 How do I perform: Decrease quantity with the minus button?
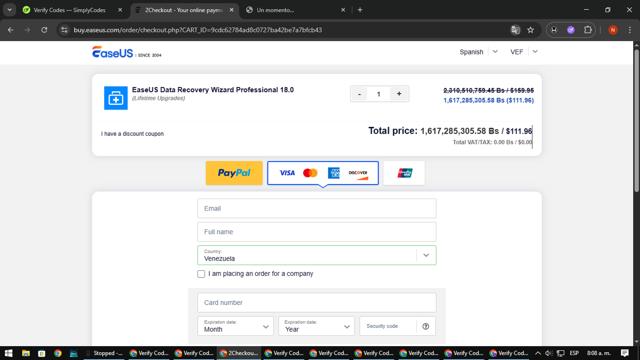(359, 94)
